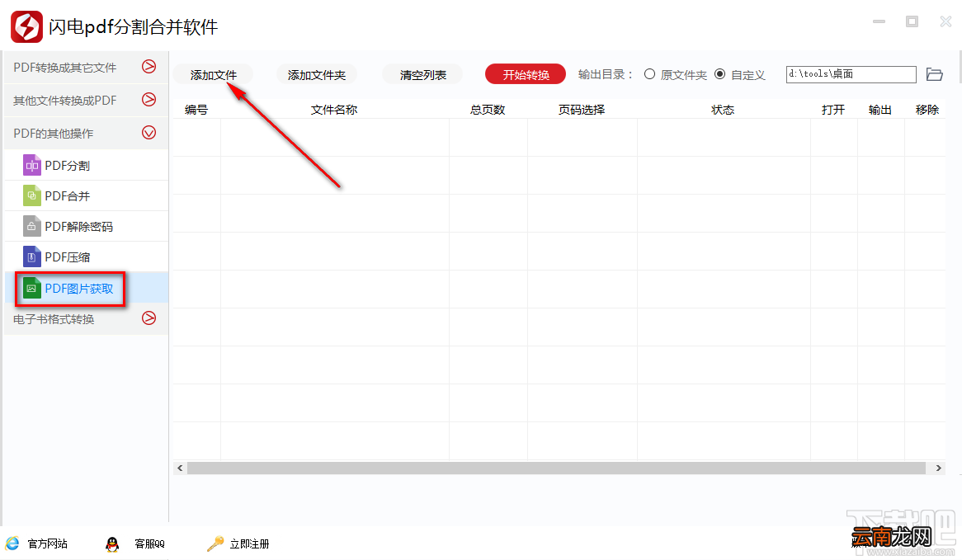Click the horizontal scrollbar left arrow
962x560 pixels.
180,468
